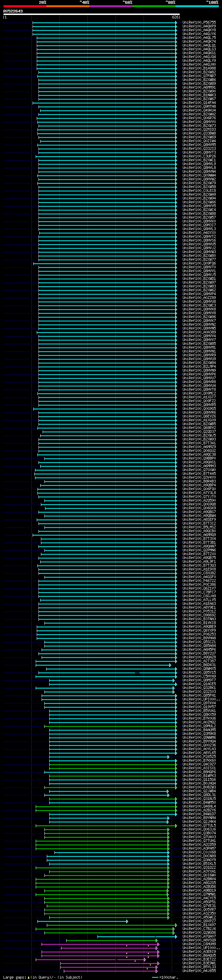Select the UniRef100_B1X497 label
The height and width of the screenshot is (980, 222).
[199, 925]
